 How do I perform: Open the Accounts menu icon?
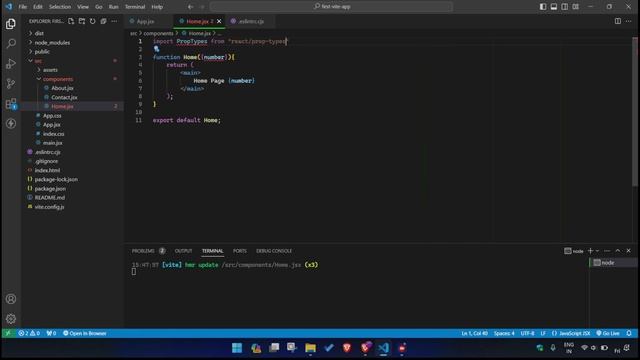tap(11, 299)
